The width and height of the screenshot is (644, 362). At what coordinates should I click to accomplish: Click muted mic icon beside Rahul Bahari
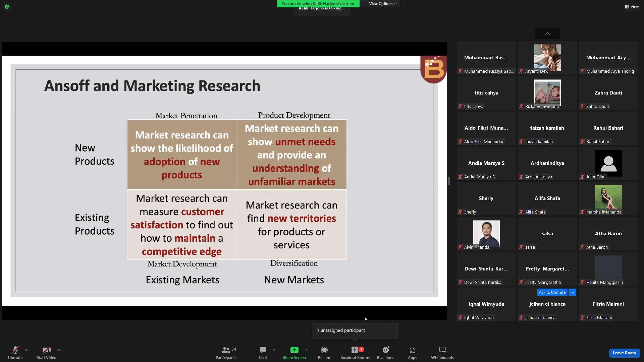point(582,141)
